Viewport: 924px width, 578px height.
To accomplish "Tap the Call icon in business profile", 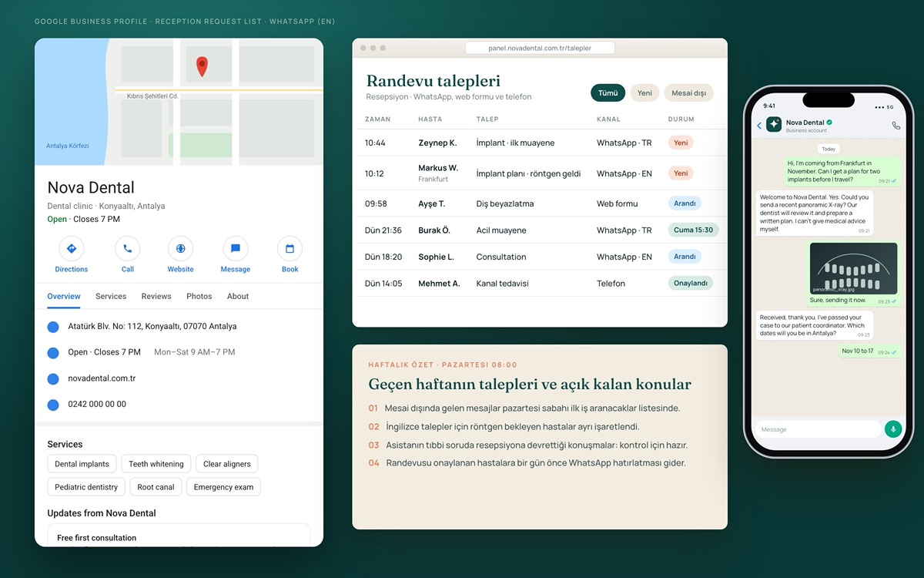I will pyautogui.click(x=127, y=249).
